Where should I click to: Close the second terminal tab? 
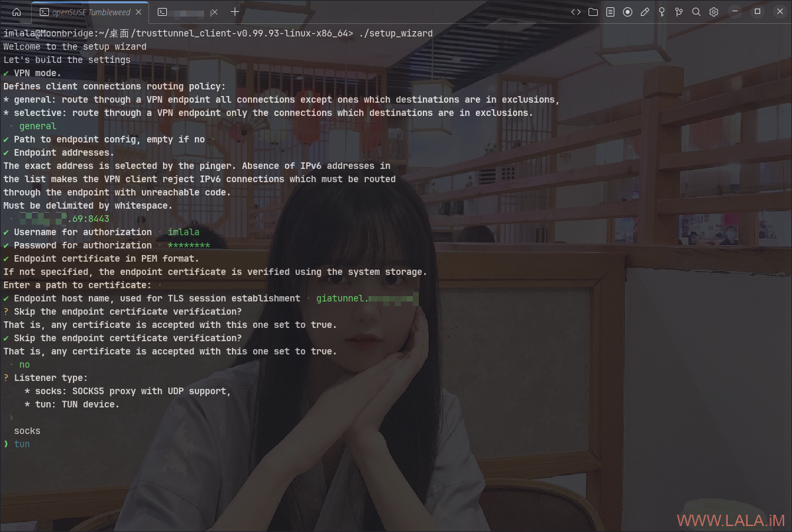[213, 12]
